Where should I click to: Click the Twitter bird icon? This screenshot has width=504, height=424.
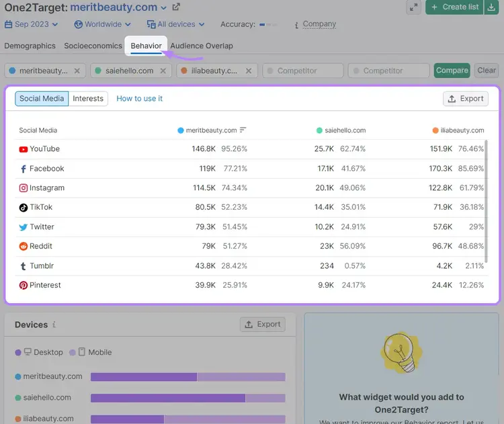(x=23, y=227)
